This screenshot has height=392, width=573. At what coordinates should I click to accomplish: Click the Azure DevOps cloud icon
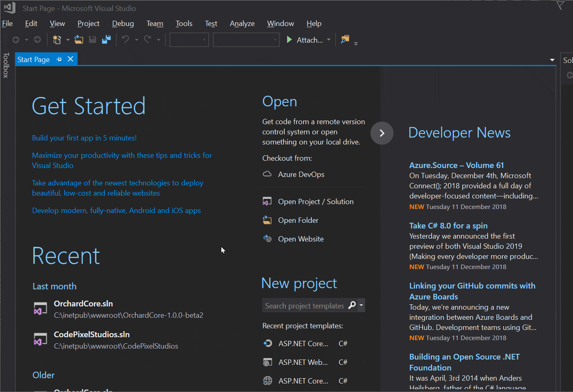(267, 174)
